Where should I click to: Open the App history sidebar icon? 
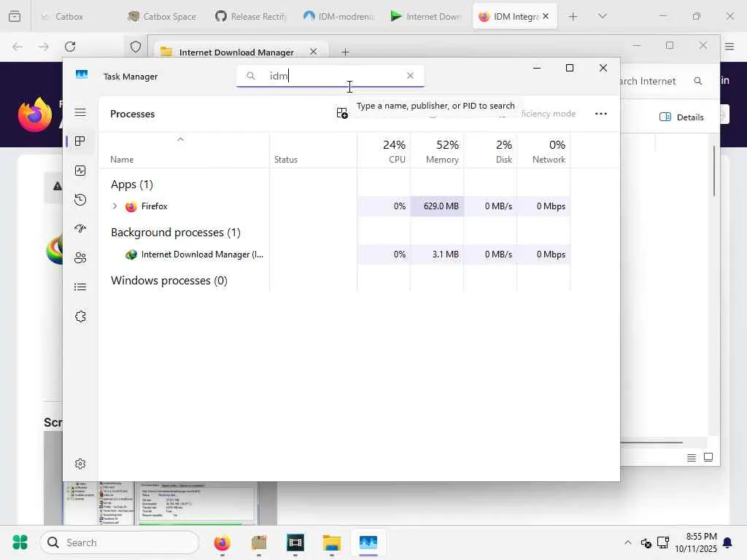(80, 200)
